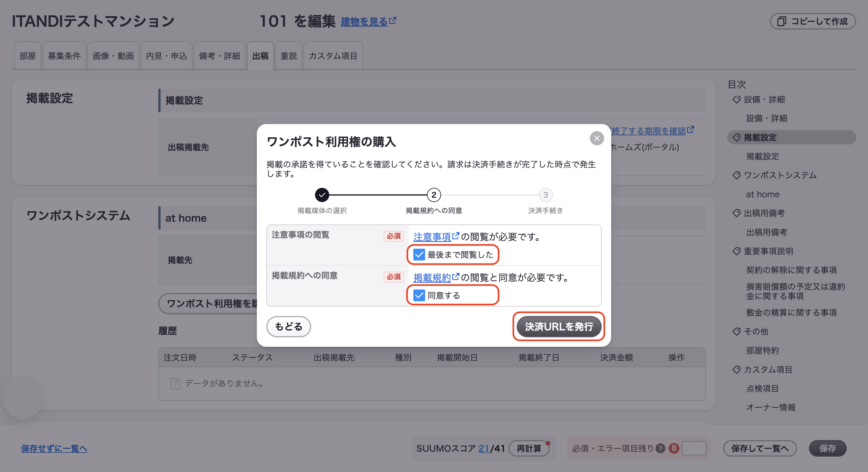Open the カスタム項目 tab
The width and height of the screenshot is (868, 472).
(x=333, y=56)
